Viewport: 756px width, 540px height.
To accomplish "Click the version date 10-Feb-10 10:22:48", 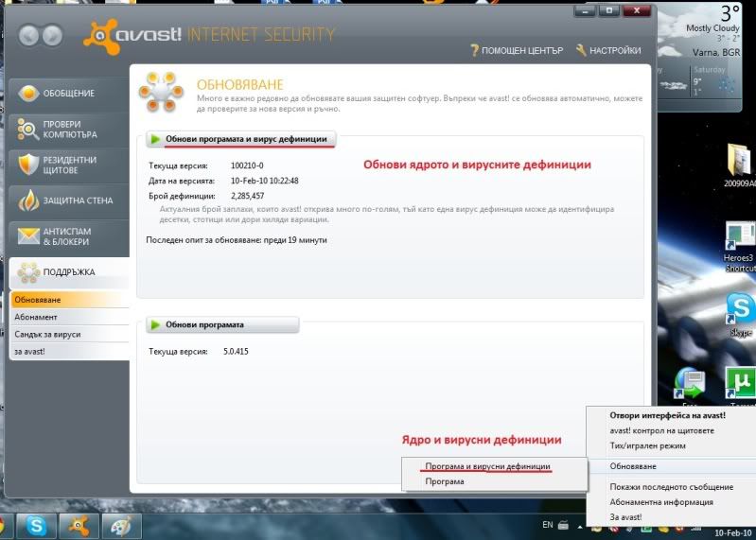I will tap(264, 181).
